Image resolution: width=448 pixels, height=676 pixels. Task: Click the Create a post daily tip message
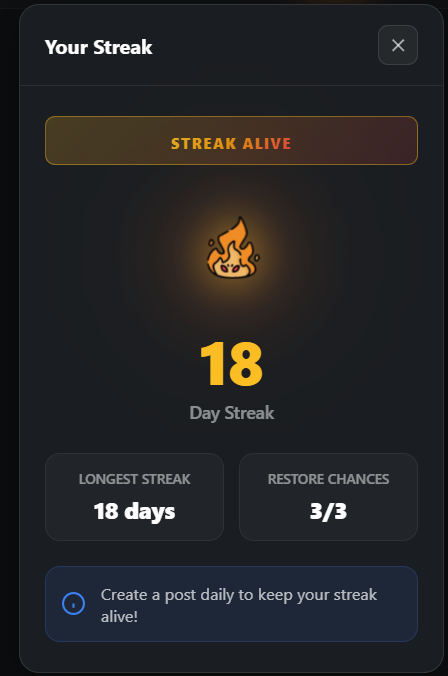(x=239, y=605)
